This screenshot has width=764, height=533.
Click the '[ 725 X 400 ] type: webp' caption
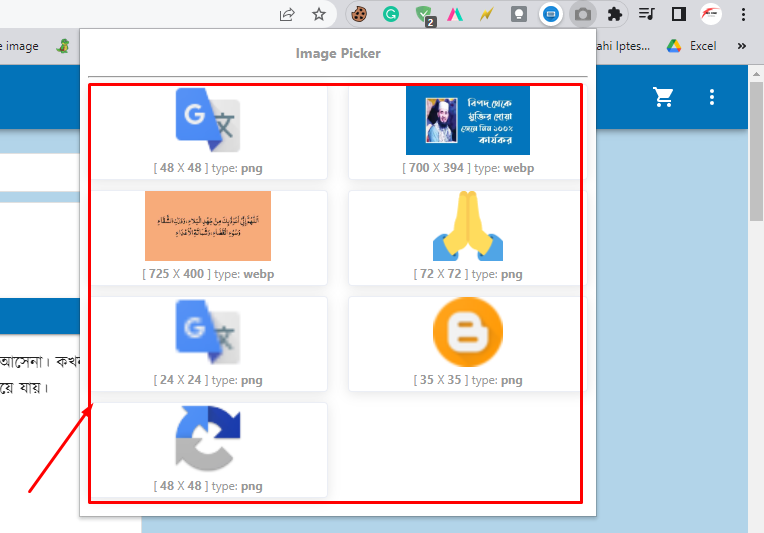click(x=208, y=274)
